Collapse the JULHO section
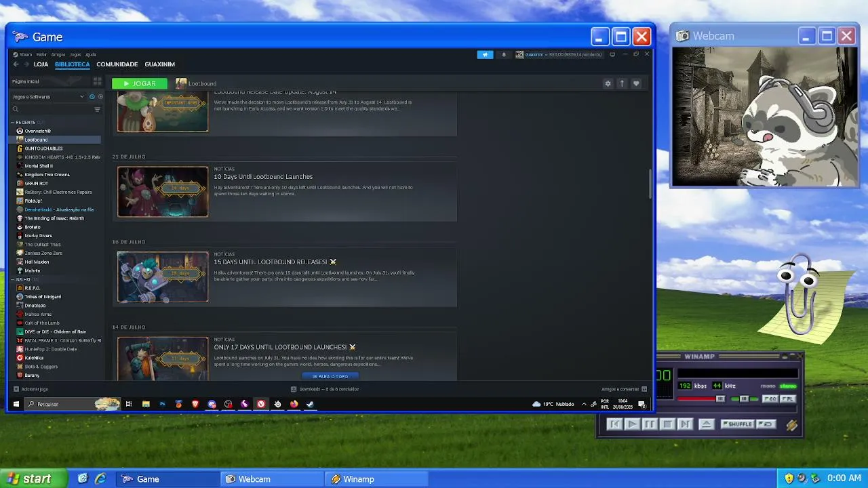 point(13,279)
